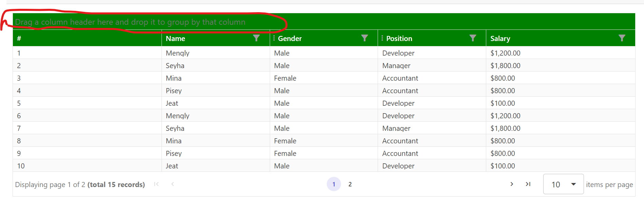This screenshot has height=224, width=644.
Task: Select the Seyha name in row 2
Action: point(175,66)
